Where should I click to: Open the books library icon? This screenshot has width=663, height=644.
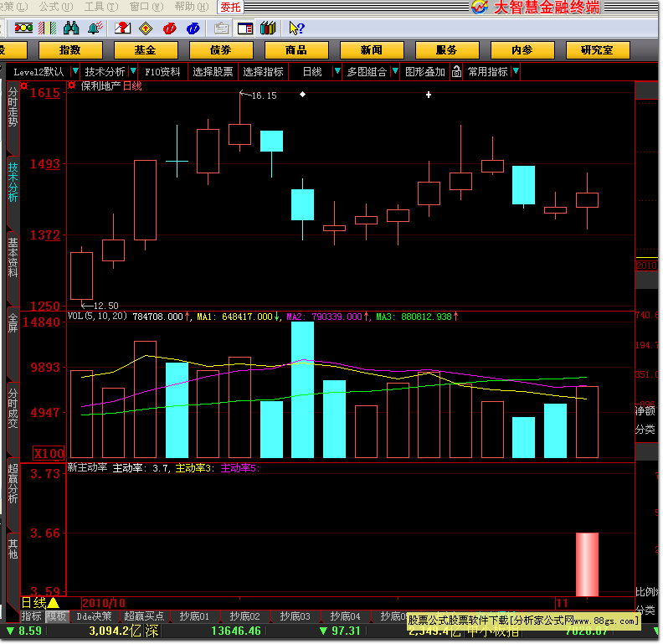268,28
